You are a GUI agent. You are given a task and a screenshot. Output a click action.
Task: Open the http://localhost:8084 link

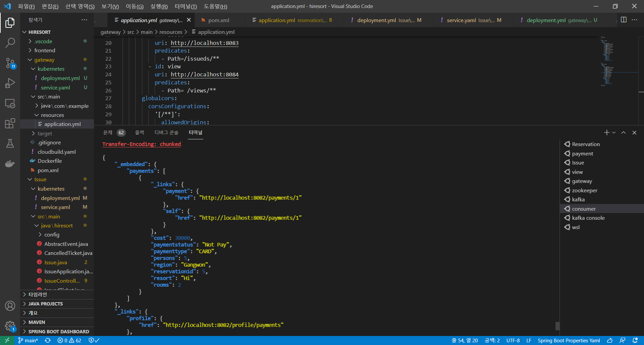(205, 74)
